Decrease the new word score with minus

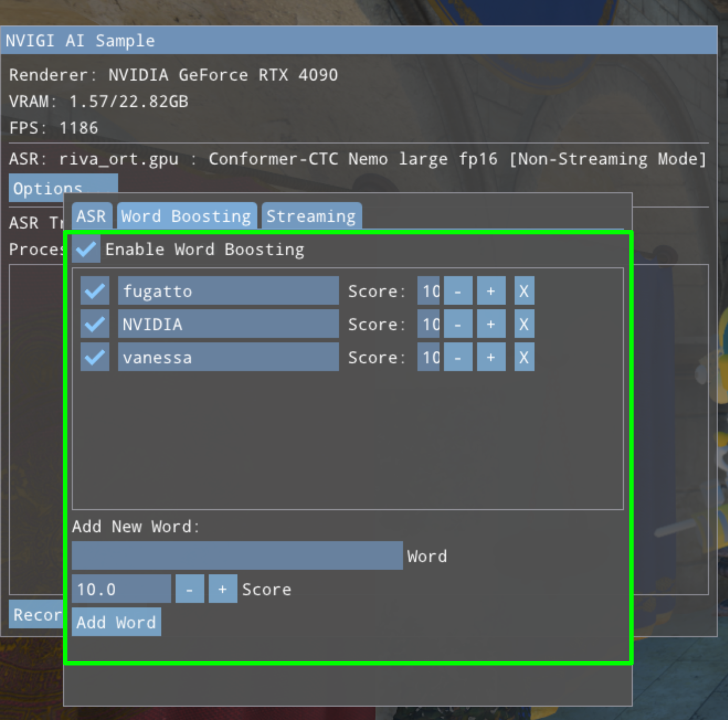pos(190,589)
